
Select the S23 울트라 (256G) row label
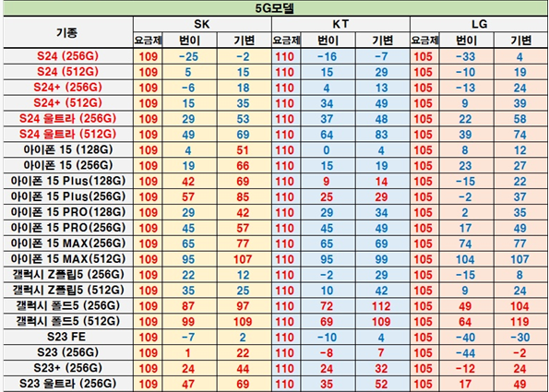pyautogui.click(x=68, y=384)
